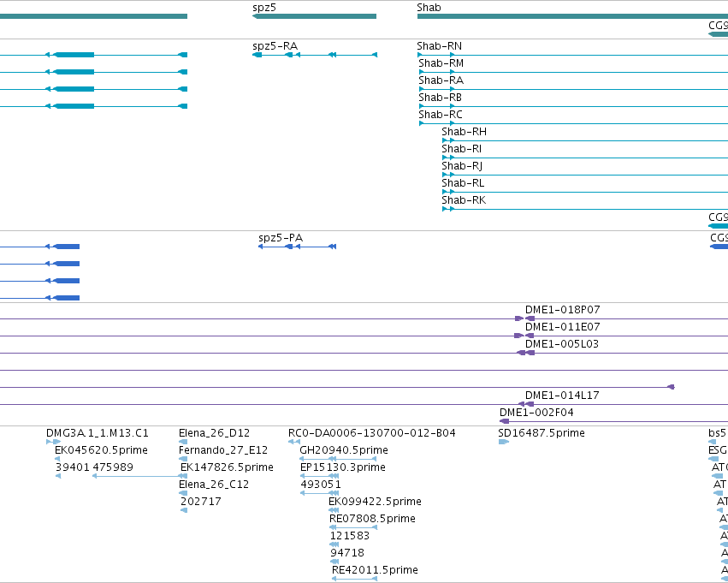Select the RC0-DA0006-130700-012-B04 label
The image size is (728, 583).
tap(371, 433)
